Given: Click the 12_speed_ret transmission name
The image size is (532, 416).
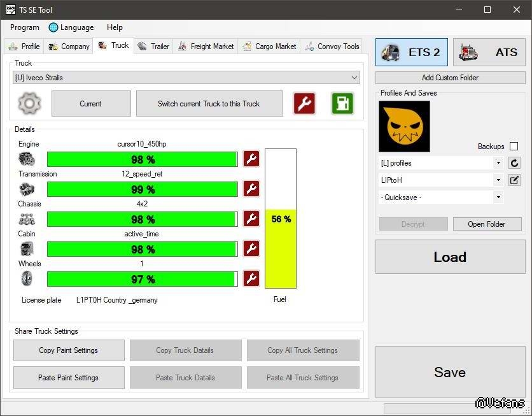Looking at the screenshot, I should pyautogui.click(x=142, y=174).
